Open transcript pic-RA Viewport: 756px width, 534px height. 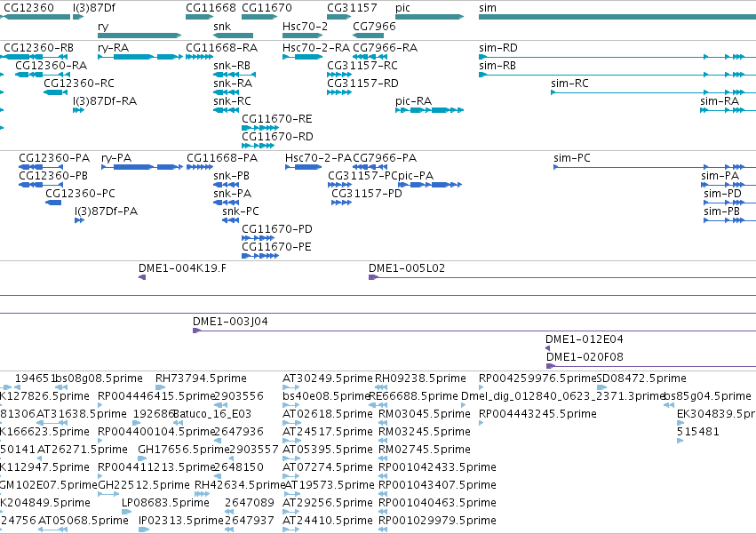coord(413,101)
